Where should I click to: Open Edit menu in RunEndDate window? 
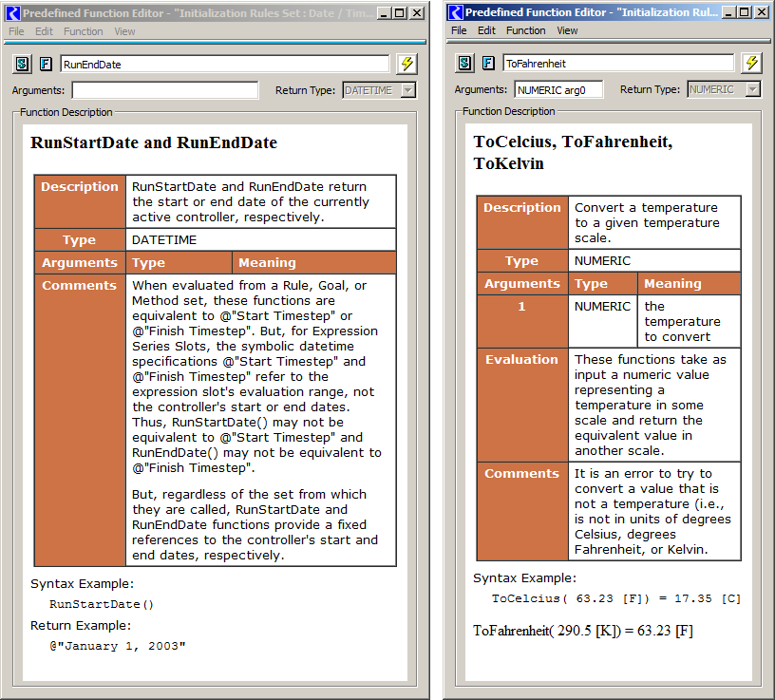coord(44,31)
